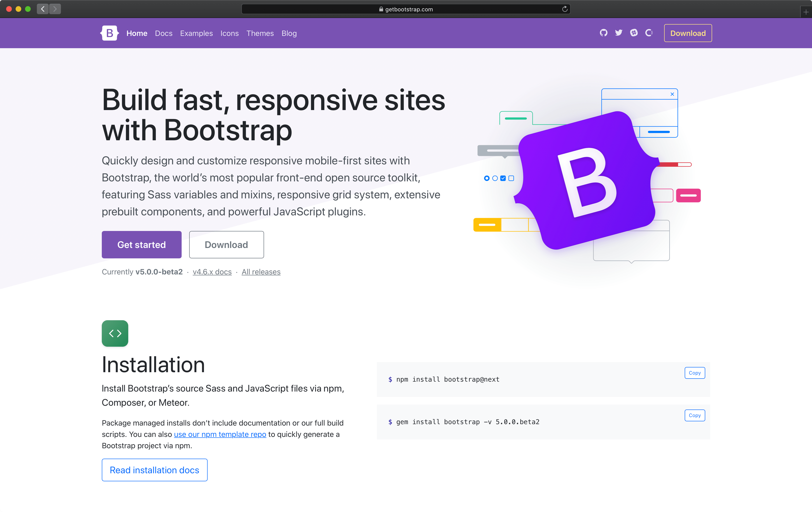Click the use our npm template repo link
This screenshot has width=812, height=512.
tap(219, 434)
